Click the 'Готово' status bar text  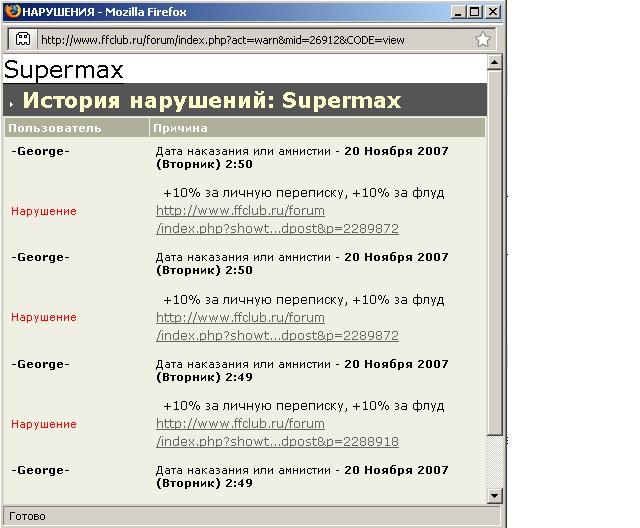[27, 516]
